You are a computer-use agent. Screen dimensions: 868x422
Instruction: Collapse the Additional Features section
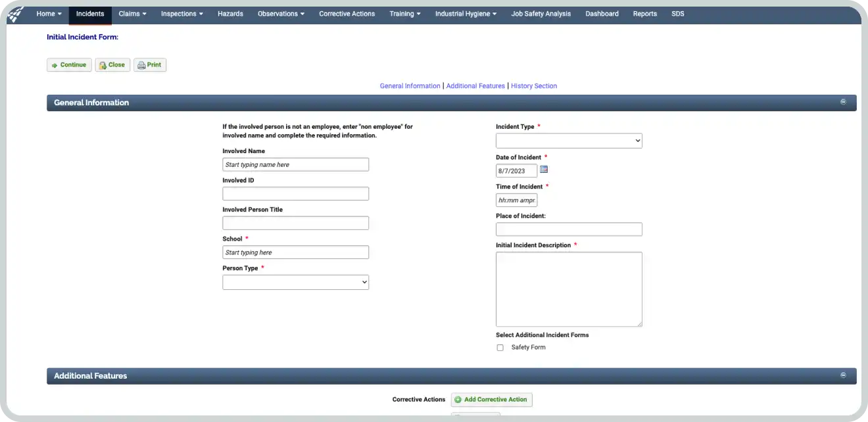point(843,375)
